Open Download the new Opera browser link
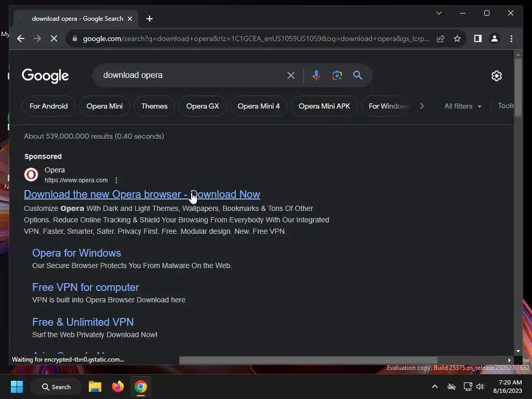The height and width of the screenshot is (399, 532). (x=142, y=194)
